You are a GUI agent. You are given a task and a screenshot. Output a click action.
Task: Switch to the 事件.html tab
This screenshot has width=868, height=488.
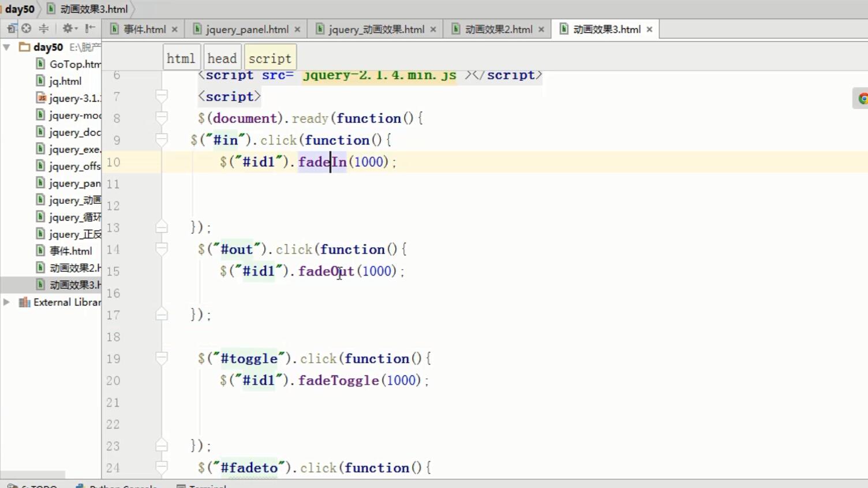click(x=144, y=29)
